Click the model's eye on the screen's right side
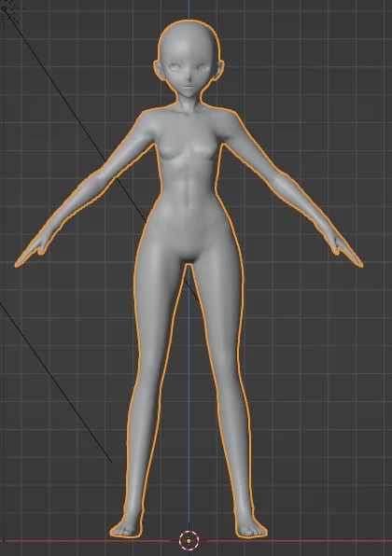This screenshot has width=392, height=556. (203, 67)
